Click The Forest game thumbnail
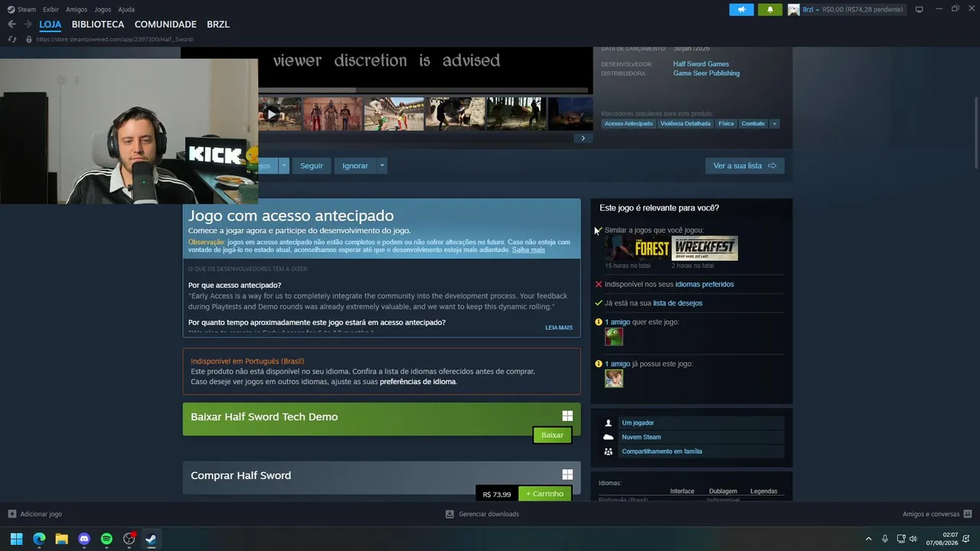Screen dimensions: 980x551 pos(637,249)
